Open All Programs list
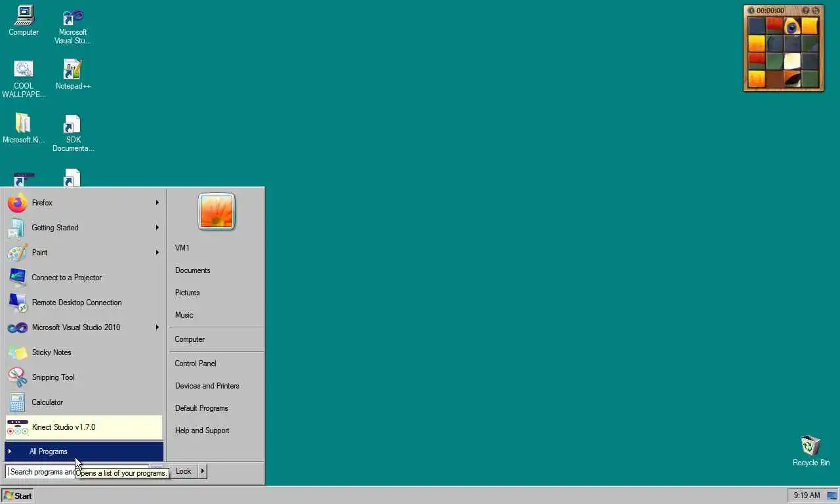The height and width of the screenshot is (504, 840). pyautogui.click(x=84, y=451)
